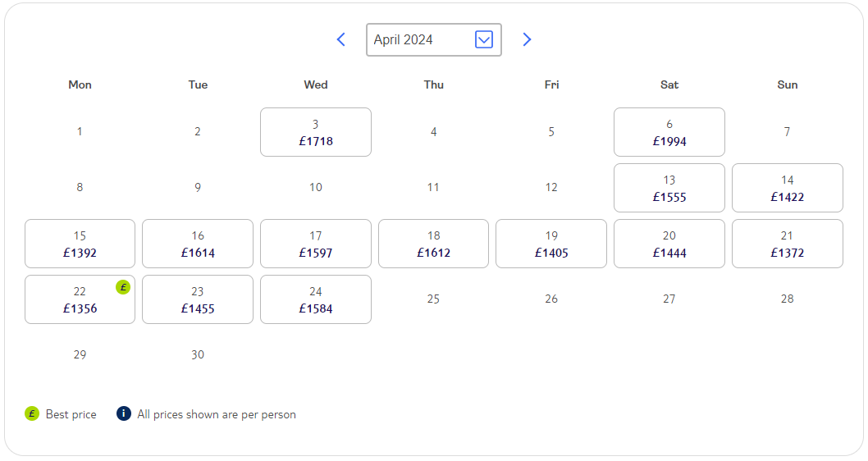Click the All prices shown are per person text
868x461 pixels.
[217, 414]
